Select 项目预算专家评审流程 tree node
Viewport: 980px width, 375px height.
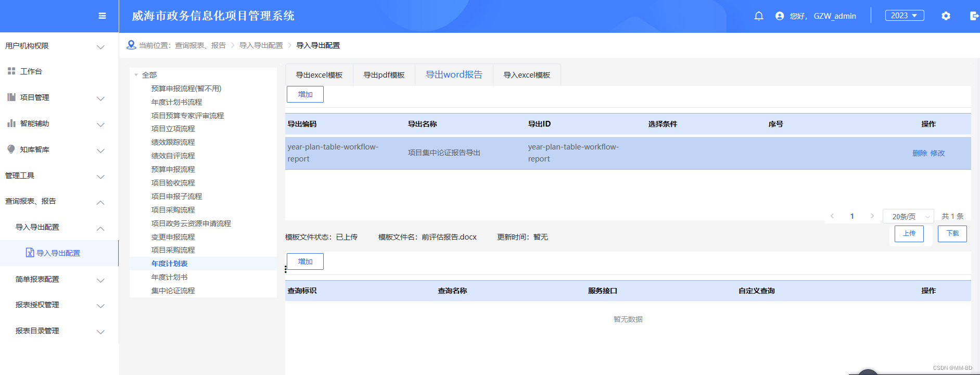187,116
